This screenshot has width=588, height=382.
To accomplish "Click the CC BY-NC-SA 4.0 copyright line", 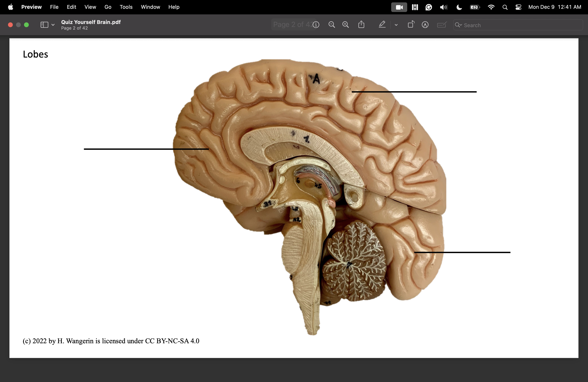I will [x=111, y=341].
